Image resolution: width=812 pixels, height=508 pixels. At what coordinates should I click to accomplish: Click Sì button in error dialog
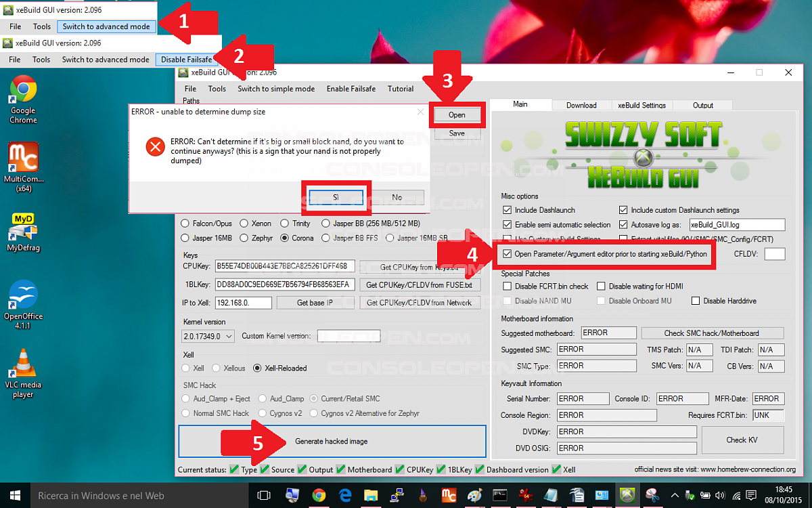tap(336, 197)
